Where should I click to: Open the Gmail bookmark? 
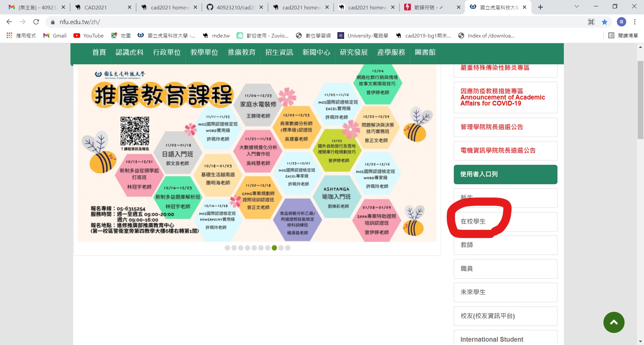pos(55,36)
